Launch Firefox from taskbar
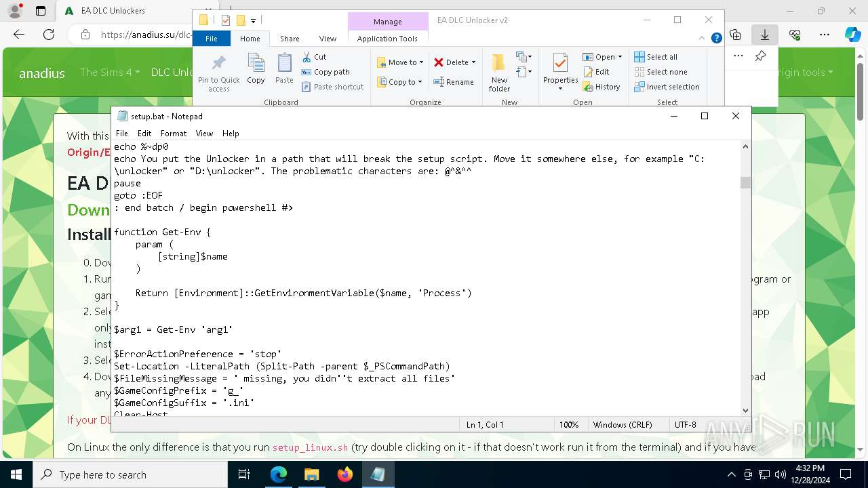Screen dimensions: 868x488 pyautogui.click(x=345, y=474)
